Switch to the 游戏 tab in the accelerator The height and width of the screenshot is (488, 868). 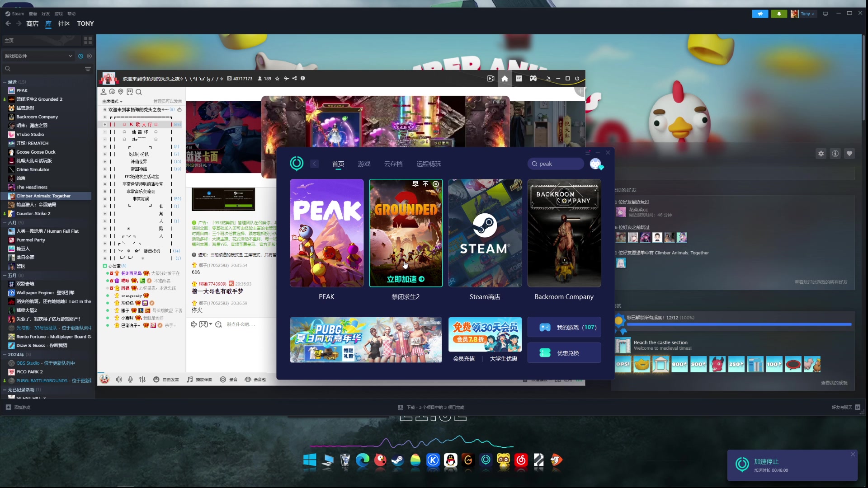click(x=364, y=164)
